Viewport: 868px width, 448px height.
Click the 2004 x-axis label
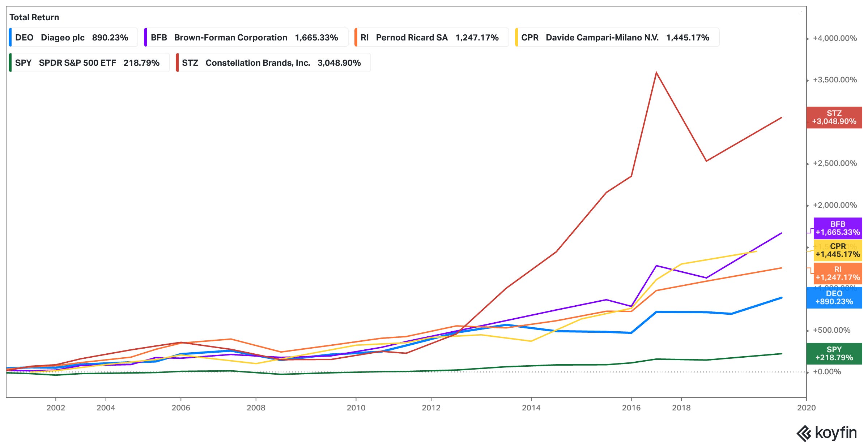click(106, 408)
